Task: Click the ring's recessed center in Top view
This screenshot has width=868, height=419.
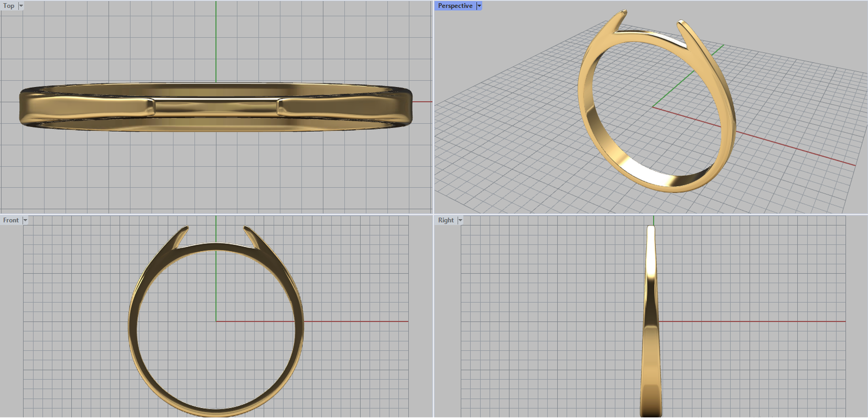Action: point(216,106)
